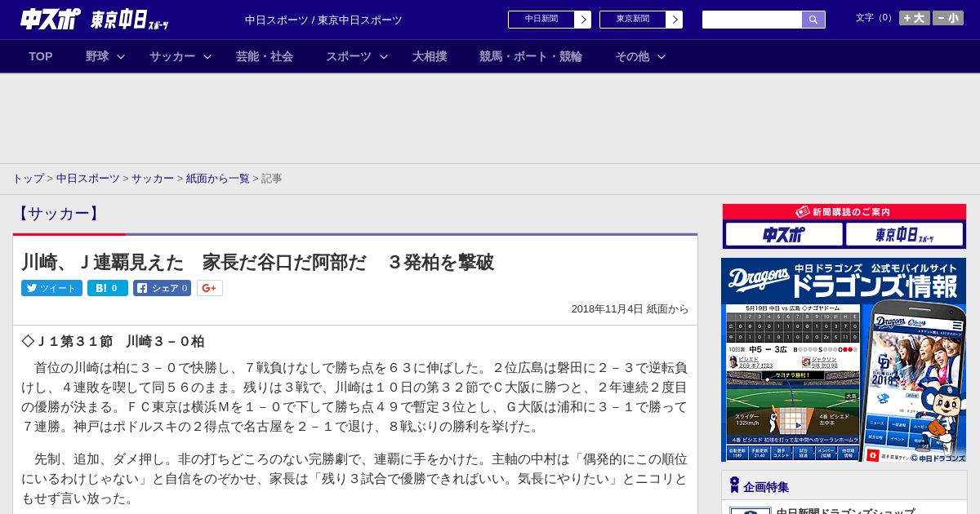
Task: Click the 中日スポーツ breadcrumb link
Action: (x=88, y=179)
